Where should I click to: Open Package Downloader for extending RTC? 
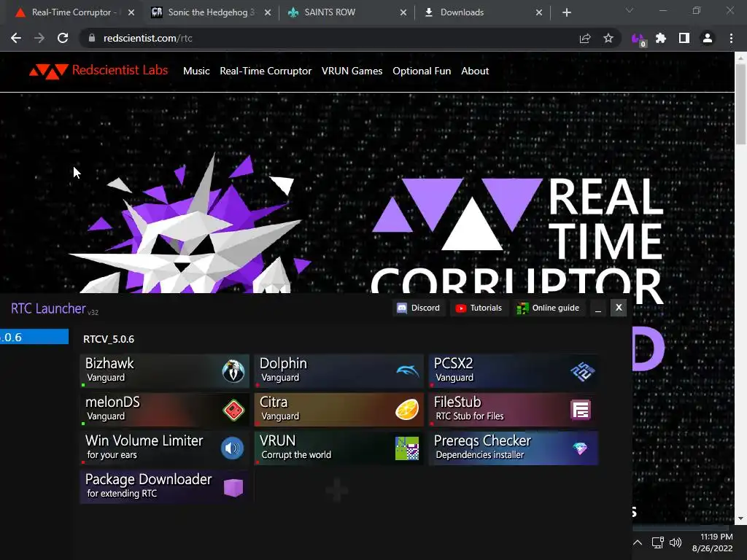165,486
